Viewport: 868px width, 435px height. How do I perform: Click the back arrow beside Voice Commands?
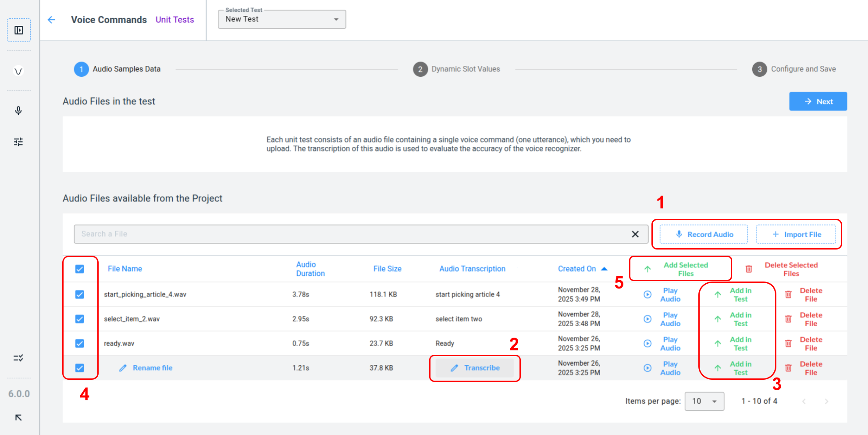51,20
